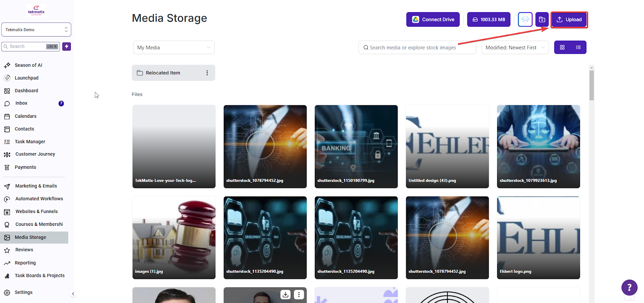
Task: Switch to grid view
Action: [562, 47]
